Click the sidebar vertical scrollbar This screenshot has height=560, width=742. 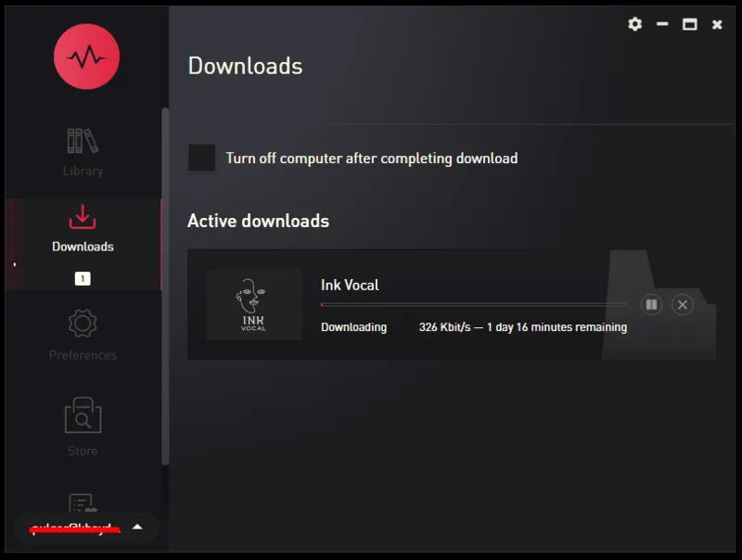(165, 286)
